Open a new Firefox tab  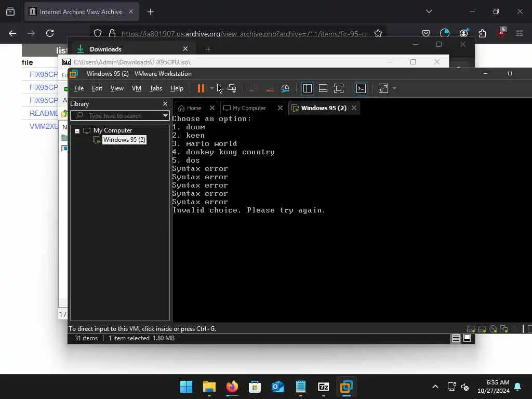(150, 12)
